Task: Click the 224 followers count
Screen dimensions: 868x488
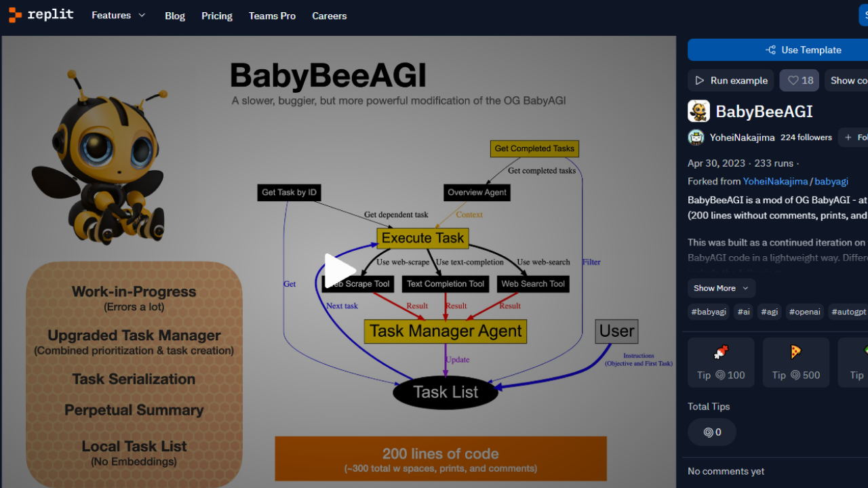Action: click(x=806, y=137)
